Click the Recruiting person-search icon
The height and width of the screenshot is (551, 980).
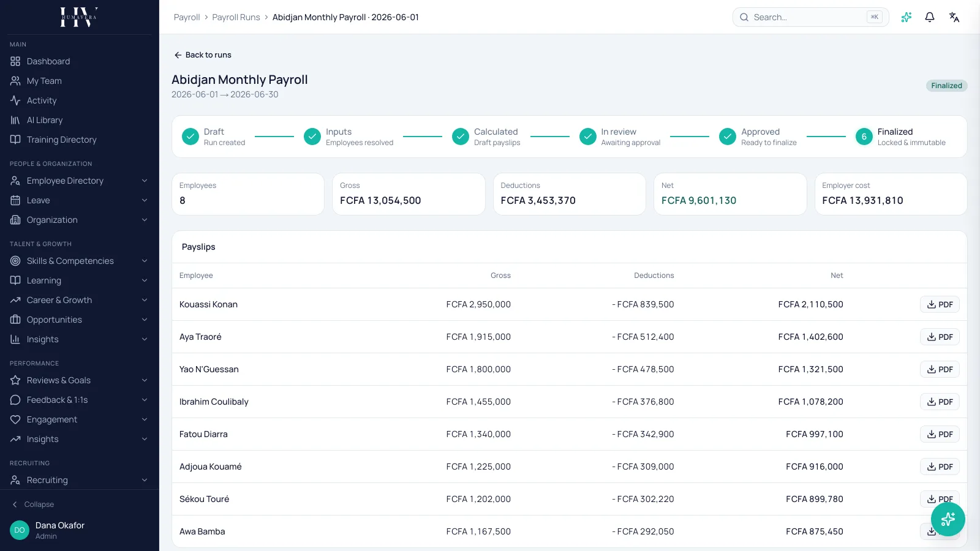[x=15, y=480]
